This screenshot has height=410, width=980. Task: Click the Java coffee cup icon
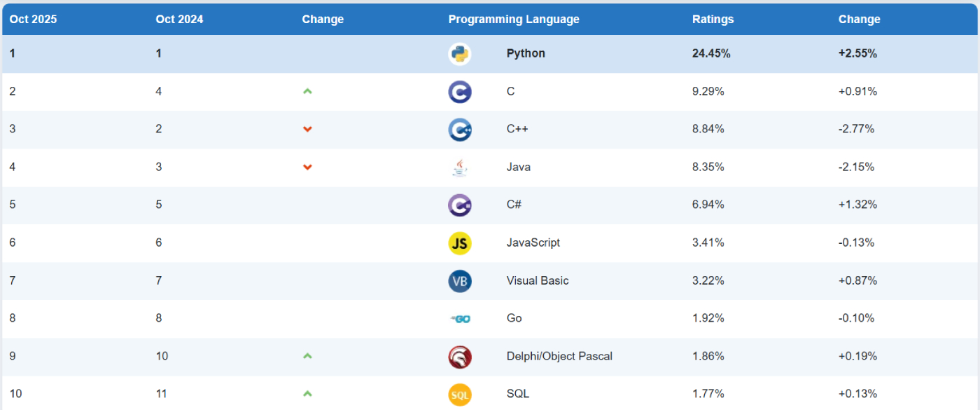point(460,168)
